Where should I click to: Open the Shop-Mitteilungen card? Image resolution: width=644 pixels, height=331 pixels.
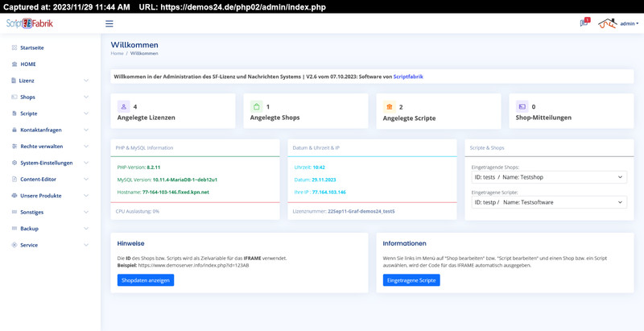click(x=572, y=111)
